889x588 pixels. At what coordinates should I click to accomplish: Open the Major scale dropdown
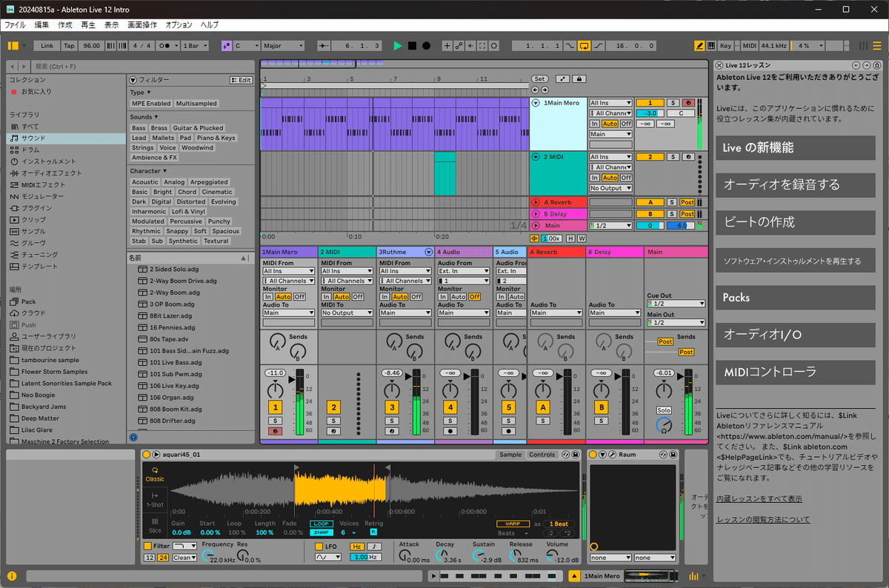coord(283,46)
